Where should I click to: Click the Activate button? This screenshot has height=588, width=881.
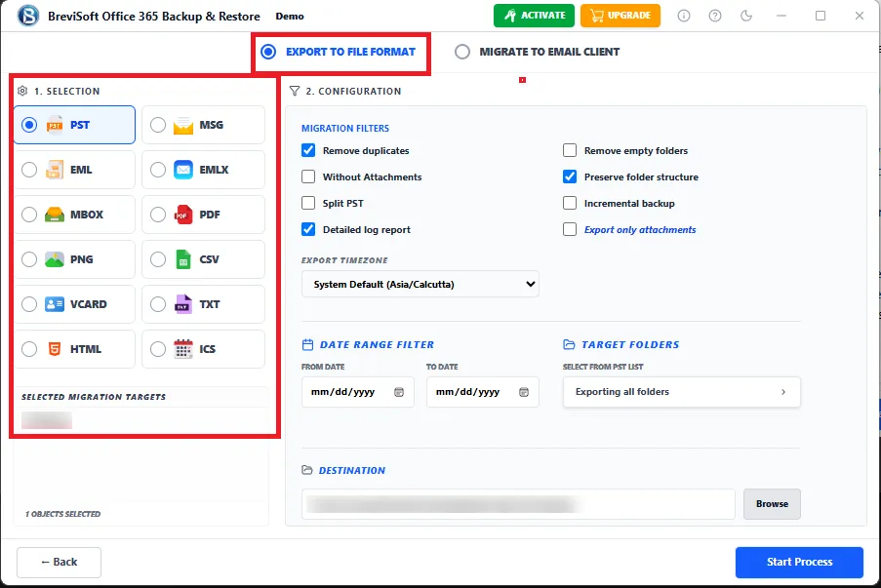pos(534,16)
